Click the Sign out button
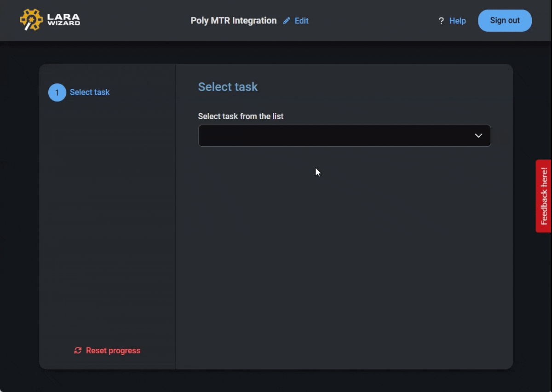The height and width of the screenshot is (392, 552). (x=505, y=20)
